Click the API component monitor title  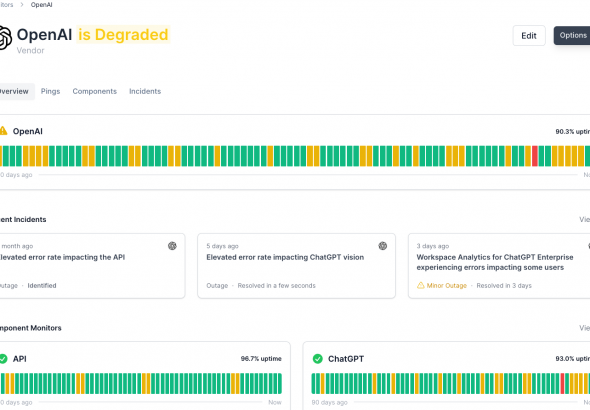tap(20, 359)
